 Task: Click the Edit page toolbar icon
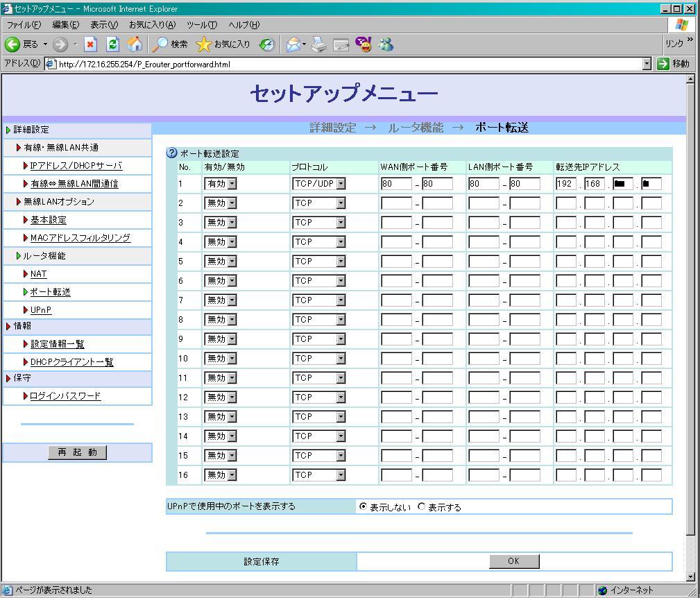pyautogui.click(x=341, y=44)
